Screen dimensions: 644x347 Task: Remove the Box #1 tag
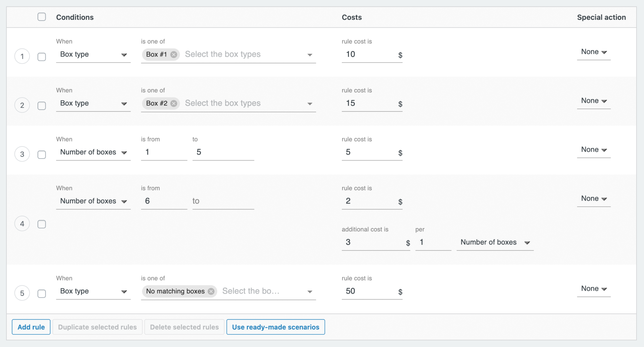(x=174, y=54)
